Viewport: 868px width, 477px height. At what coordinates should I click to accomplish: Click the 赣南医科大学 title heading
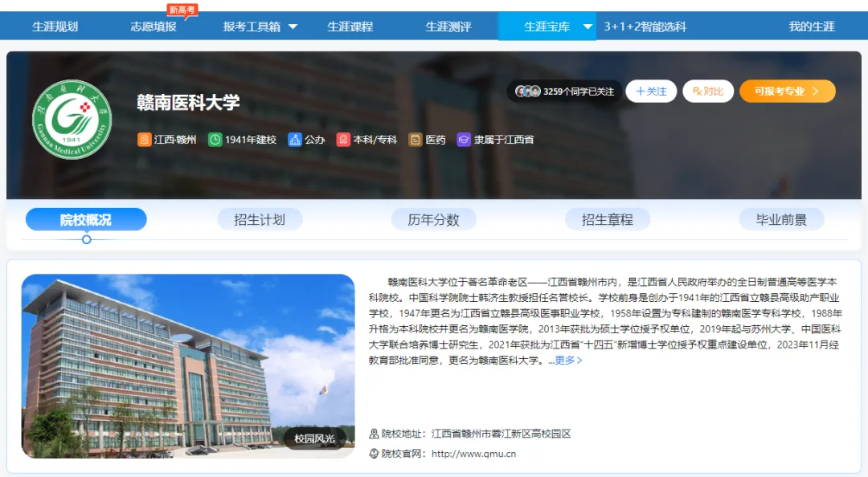pos(188,102)
